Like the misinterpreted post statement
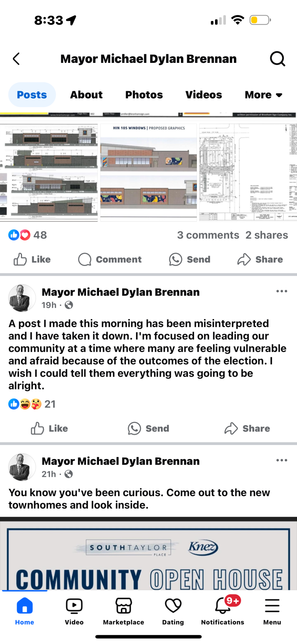This screenshot has width=297, height=644. 50,429
